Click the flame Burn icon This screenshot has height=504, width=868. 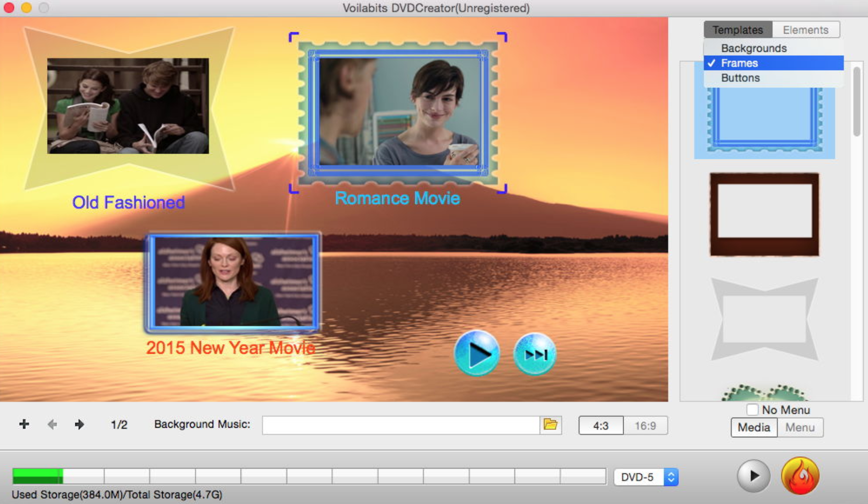pos(800,476)
